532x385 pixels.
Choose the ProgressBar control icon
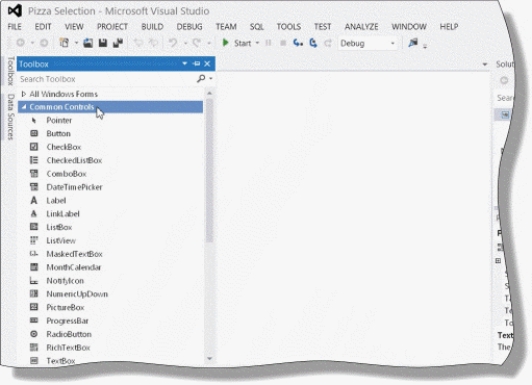coord(34,321)
